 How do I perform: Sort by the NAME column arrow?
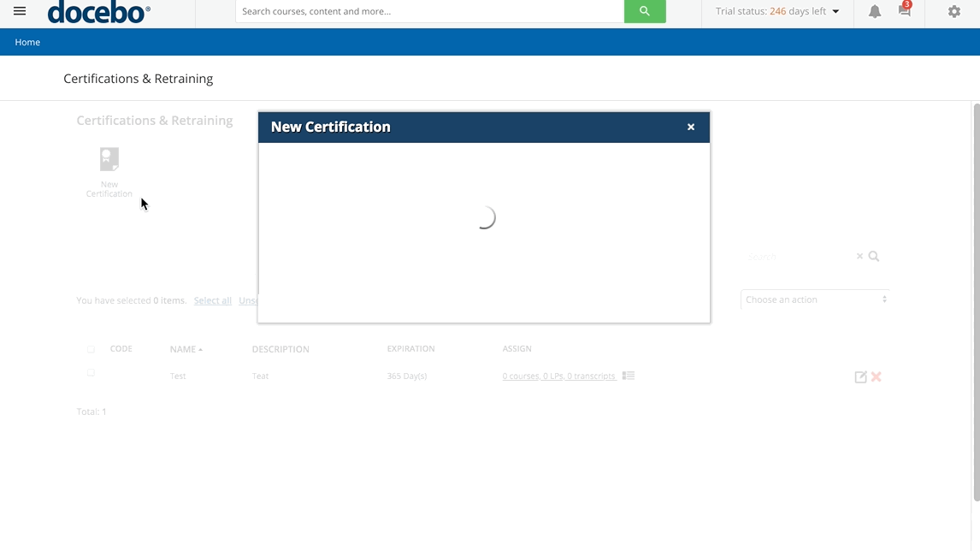tap(198, 348)
